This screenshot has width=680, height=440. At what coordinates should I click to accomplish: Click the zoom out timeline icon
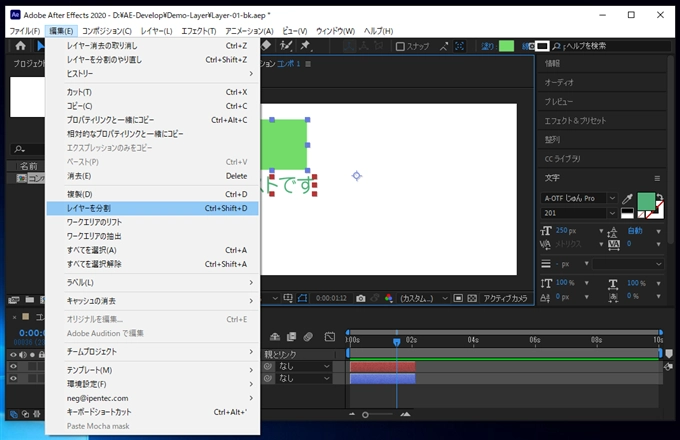(x=352, y=414)
